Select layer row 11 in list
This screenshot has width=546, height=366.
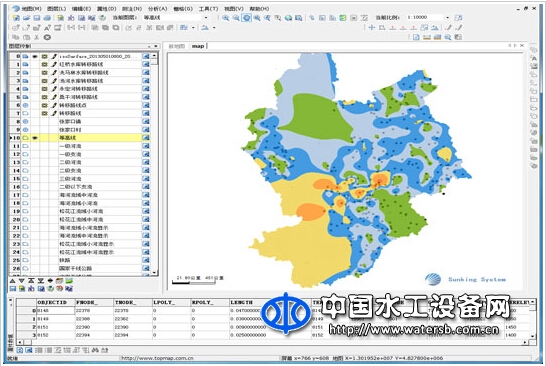80,146
